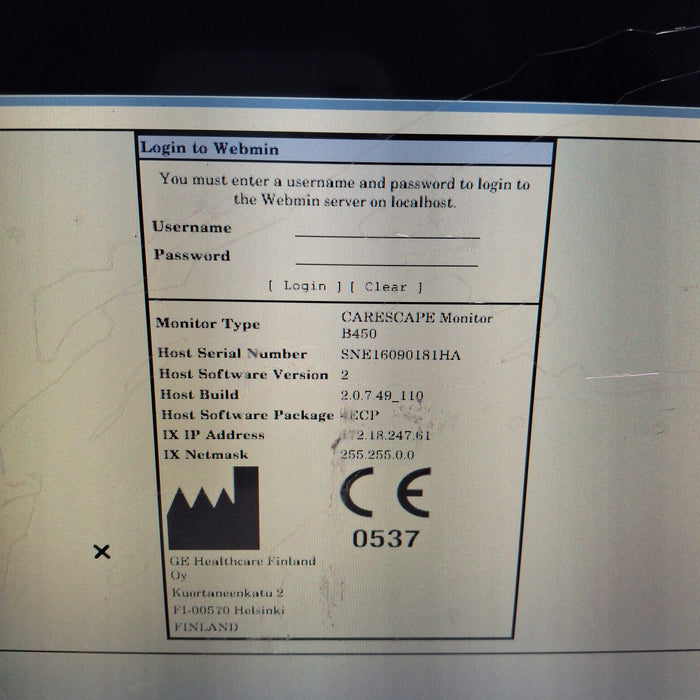Click the netmask value 255.255.0.0

coord(377,455)
